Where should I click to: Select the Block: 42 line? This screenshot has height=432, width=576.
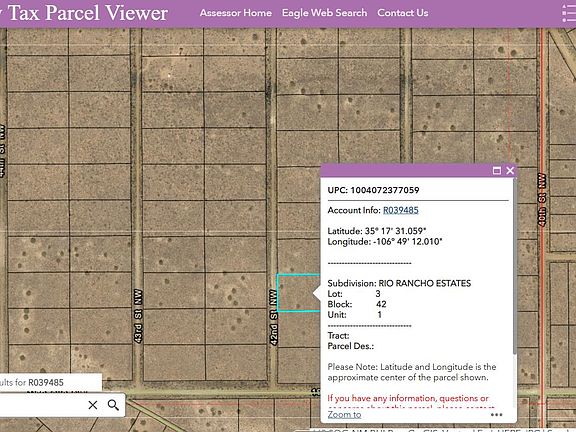pos(357,304)
